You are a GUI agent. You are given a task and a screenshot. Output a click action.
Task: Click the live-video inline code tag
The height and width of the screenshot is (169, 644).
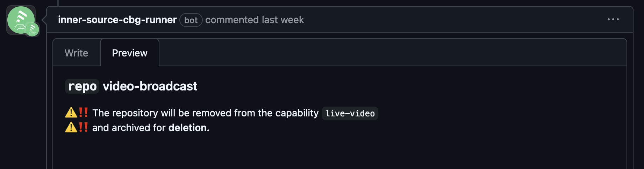(x=350, y=113)
